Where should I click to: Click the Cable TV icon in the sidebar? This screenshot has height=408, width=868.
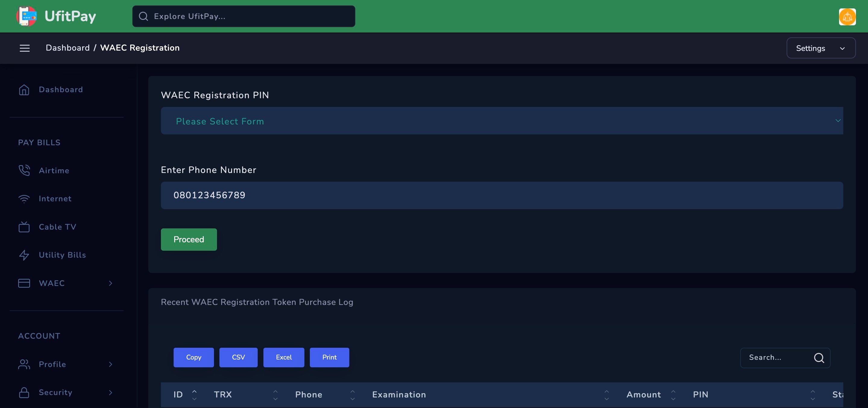[24, 227]
